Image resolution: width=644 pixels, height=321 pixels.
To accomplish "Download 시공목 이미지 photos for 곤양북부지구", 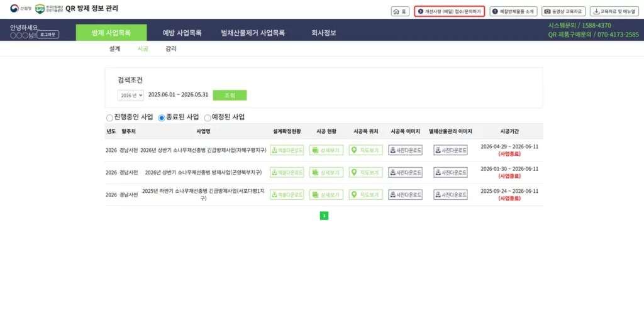I will tap(406, 172).
